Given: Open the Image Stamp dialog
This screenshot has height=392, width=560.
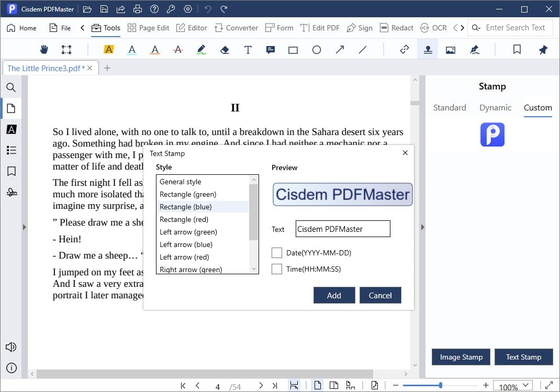Looking at the screenshot, I should click(461, 356).
